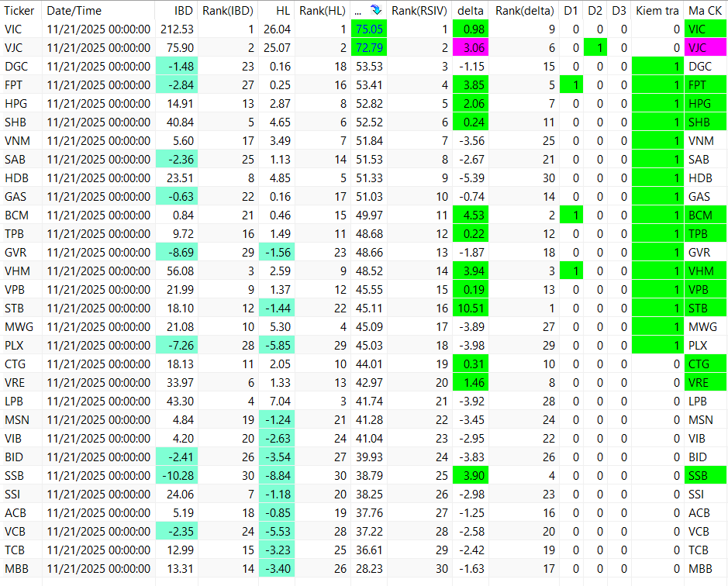Click the IBD value 212.53 for VIC

(177, 29)
